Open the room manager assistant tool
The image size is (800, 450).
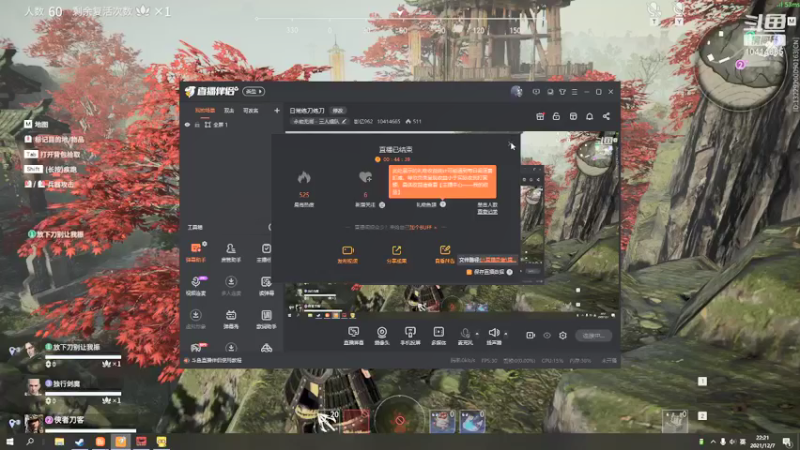click(x=231, y=253)
